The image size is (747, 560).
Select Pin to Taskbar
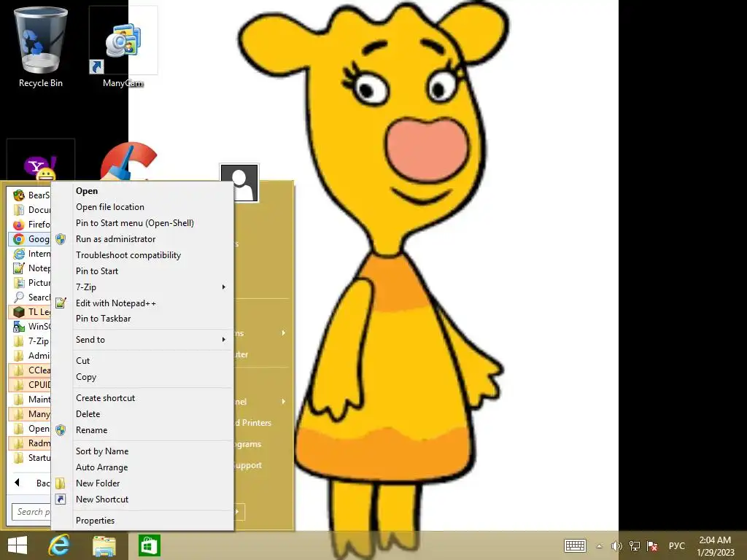(x=143, y=319)
